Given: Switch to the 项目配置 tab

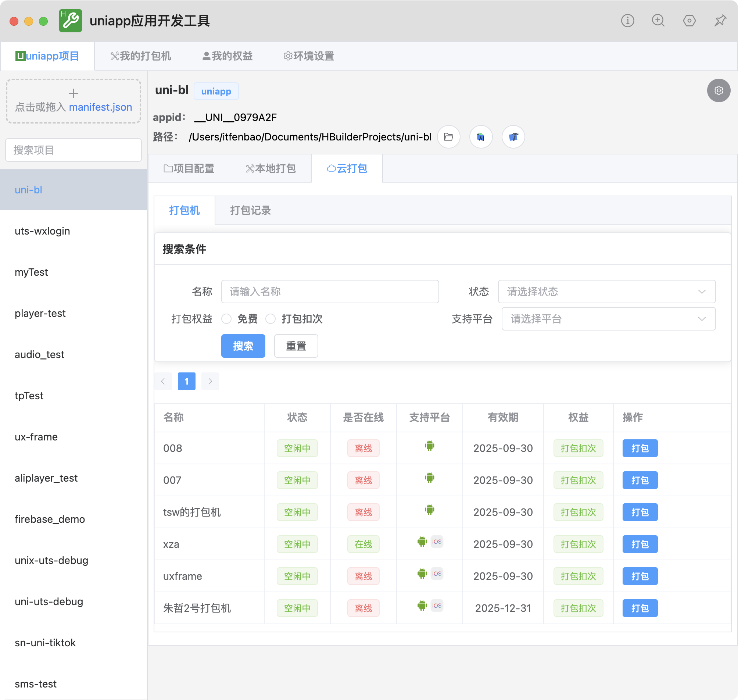Looking at the screenshot, I should pyautogui.click(x=189, y=169).
